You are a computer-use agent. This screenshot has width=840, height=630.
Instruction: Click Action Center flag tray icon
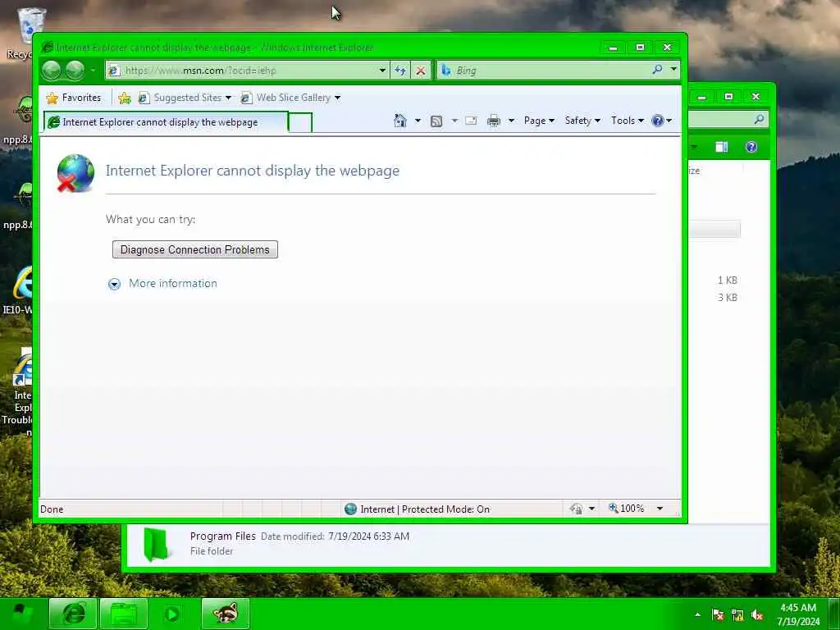tap(718, 615)
